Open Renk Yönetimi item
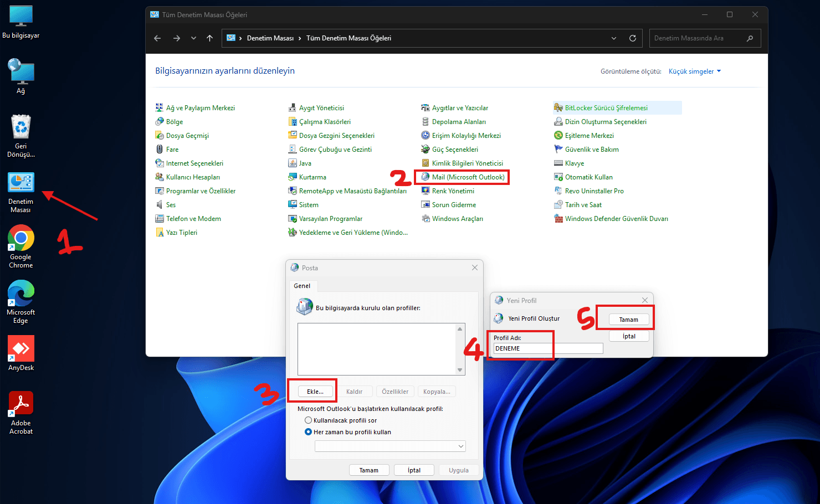 448,191
